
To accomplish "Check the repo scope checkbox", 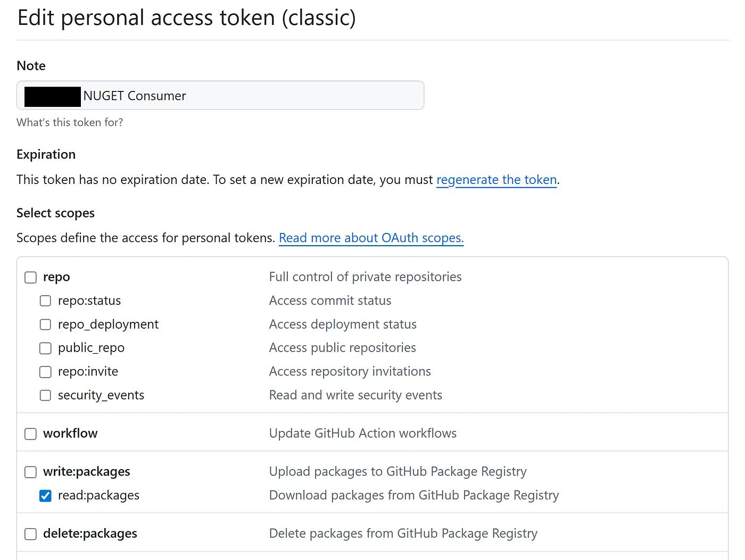I will [x=31, y=278].
